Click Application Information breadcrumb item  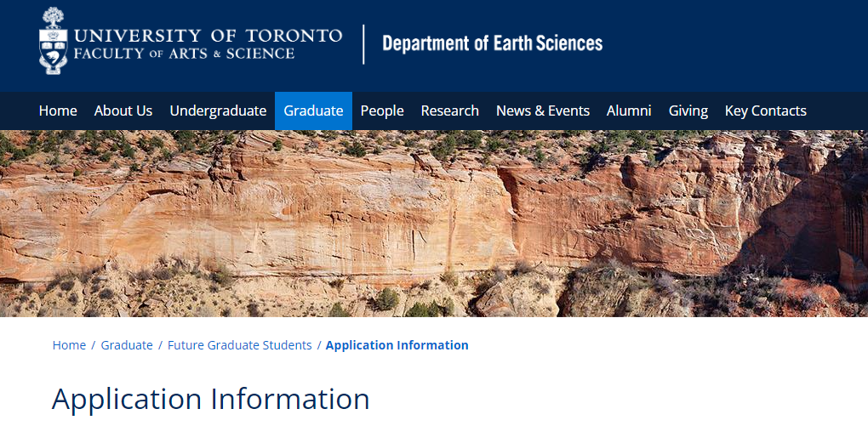397,345
